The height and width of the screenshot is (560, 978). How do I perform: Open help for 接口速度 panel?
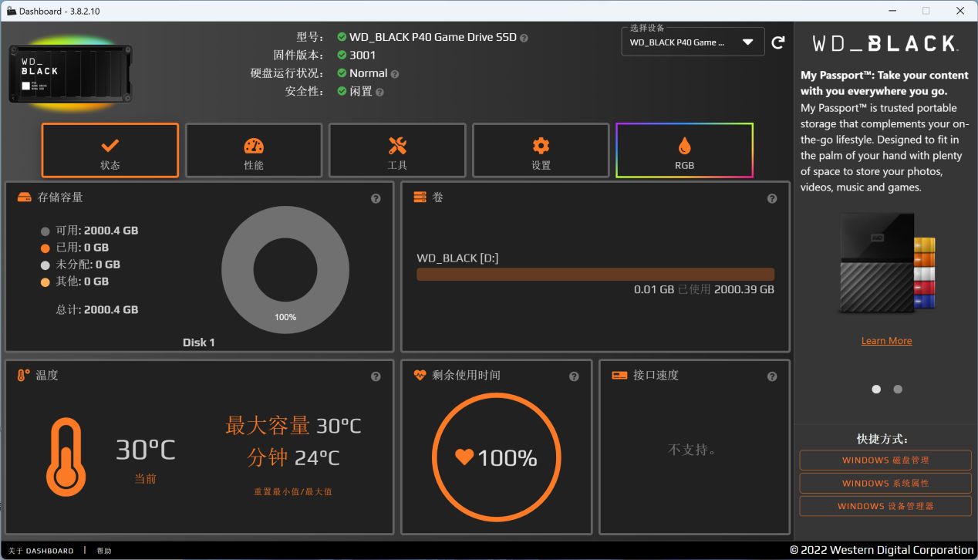[x=772, y=377]
